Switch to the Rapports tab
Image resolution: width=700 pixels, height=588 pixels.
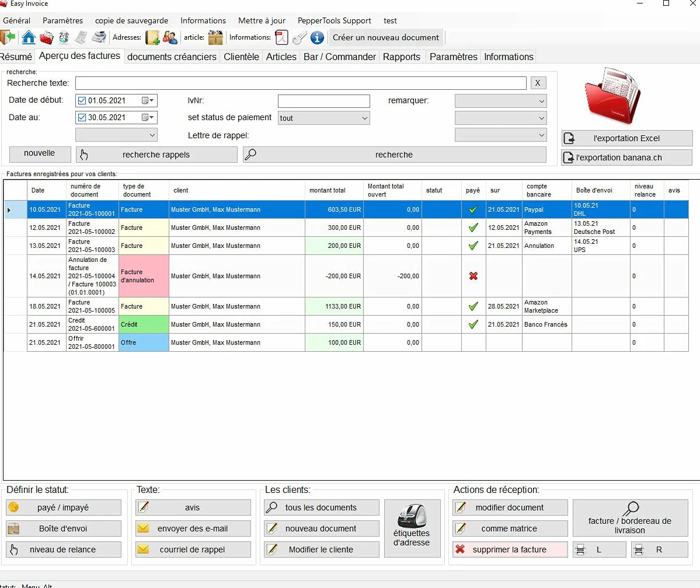401,57
